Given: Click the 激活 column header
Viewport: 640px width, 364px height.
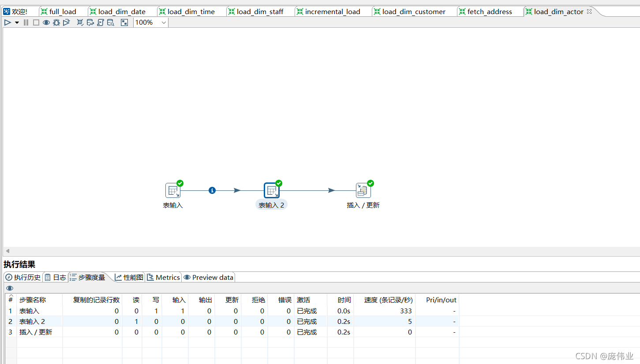Looking at the screenshot, I should [x=311, y=300].
